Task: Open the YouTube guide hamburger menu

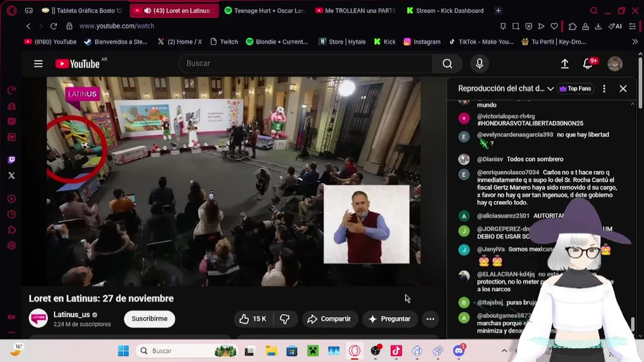Action: pyautogui.click(x=38, y=63)
